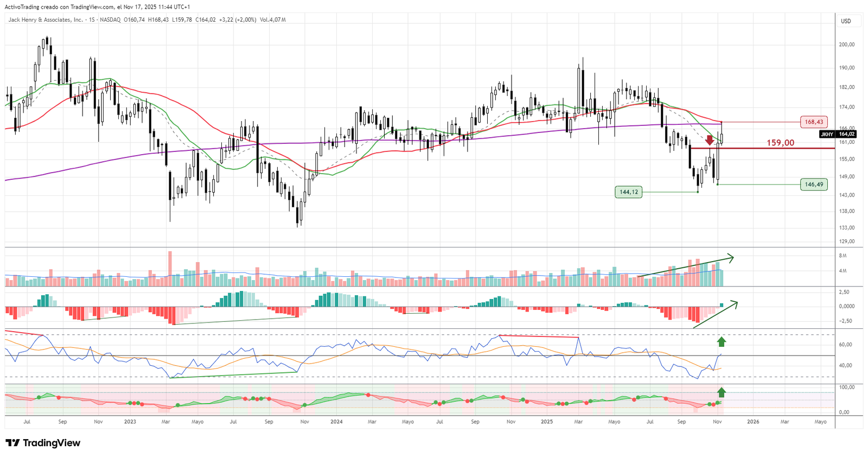Click the Vol.4,07M volume readout

coord(272,20)
